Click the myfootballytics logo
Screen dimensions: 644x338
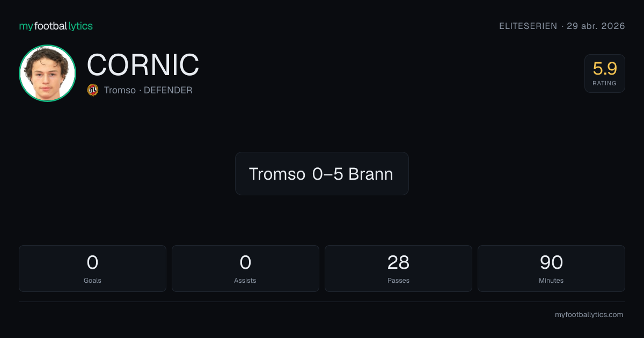(56, 26)
